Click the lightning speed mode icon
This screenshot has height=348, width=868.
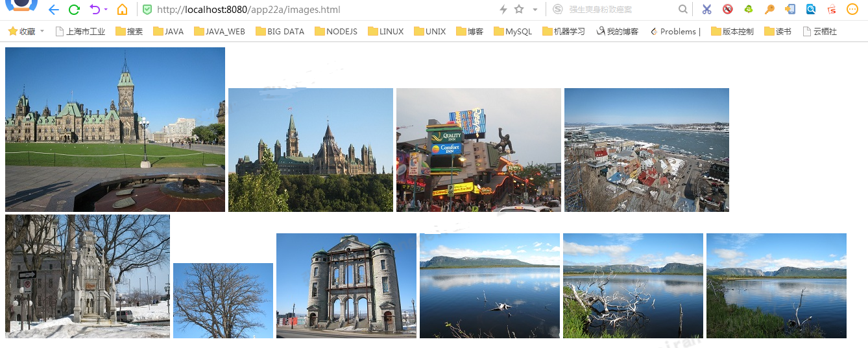point(503,9)
